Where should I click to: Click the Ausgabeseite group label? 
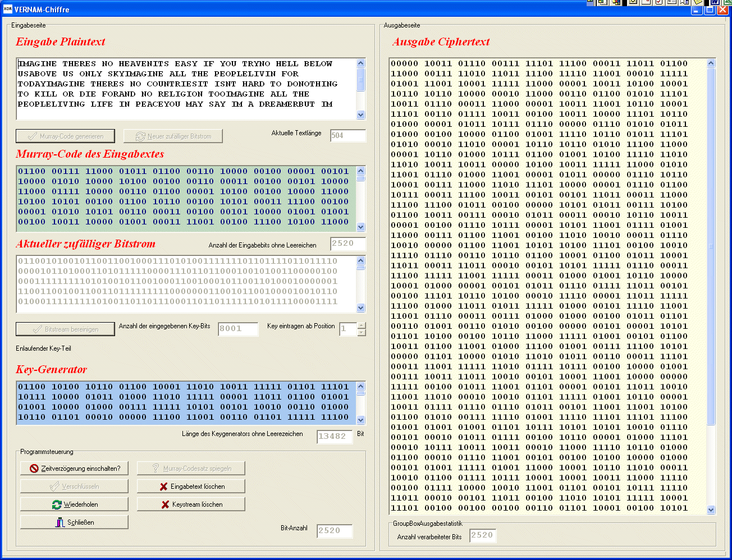point(402,25)
